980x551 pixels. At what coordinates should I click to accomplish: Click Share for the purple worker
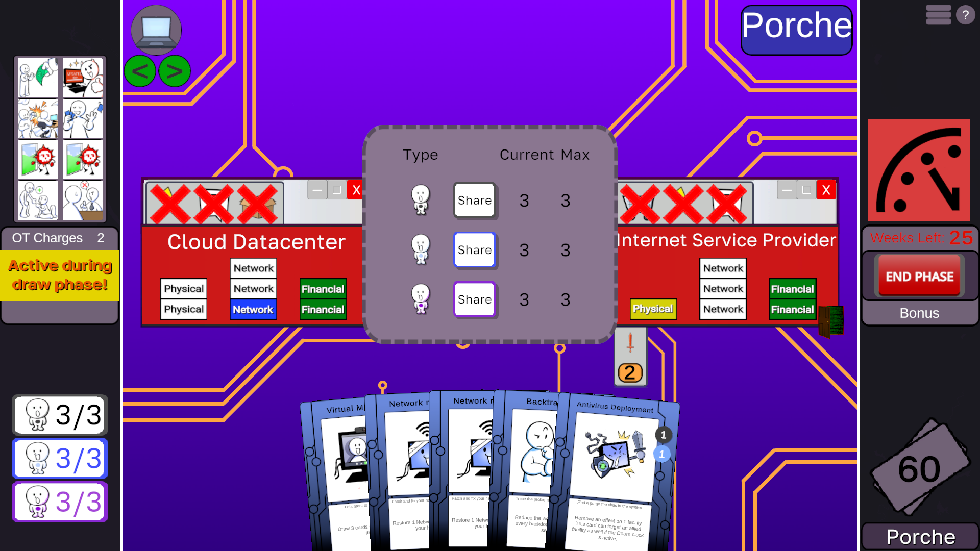pyautogui.click(x=474, y=299)
